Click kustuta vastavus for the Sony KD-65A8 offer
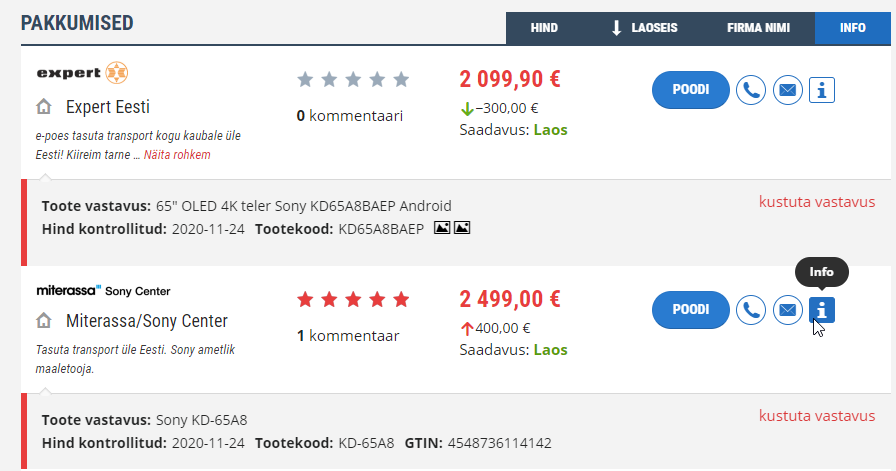The height and width of the screenshot is (471, 896). (817, 416)
